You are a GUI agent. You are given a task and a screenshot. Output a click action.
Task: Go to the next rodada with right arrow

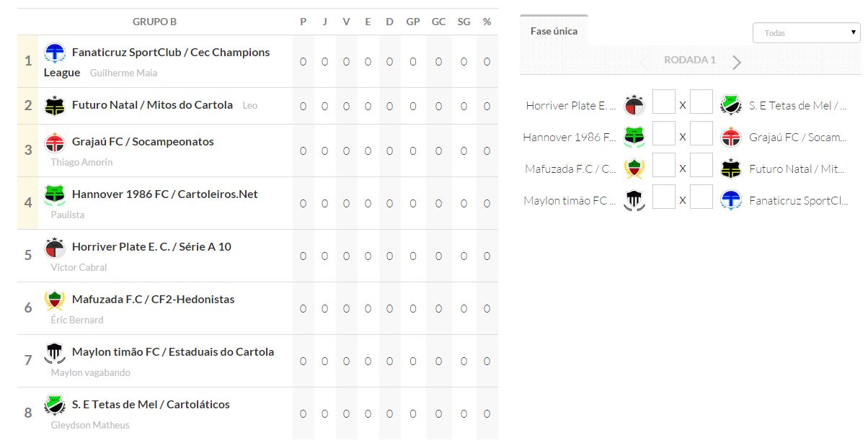(x=737, y=63)
